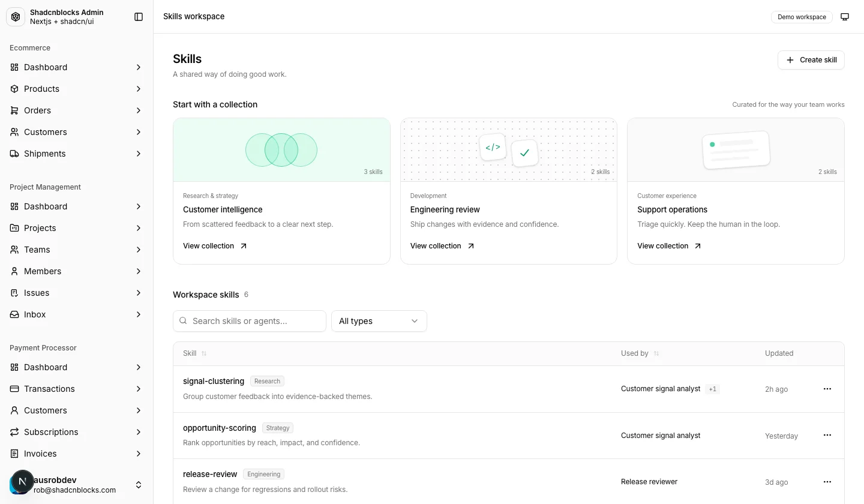Click the opportunity-scoring skill name

220,428
